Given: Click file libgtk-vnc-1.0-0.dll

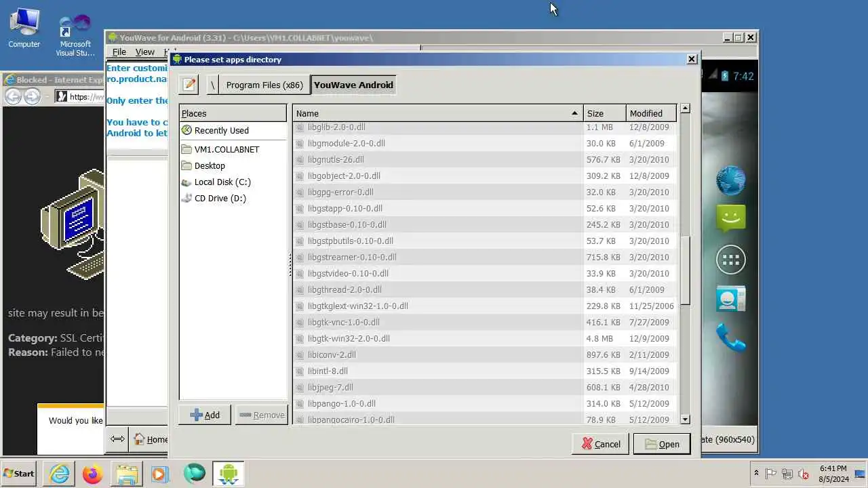Looking at the screenshot, I should click(343, 322).
